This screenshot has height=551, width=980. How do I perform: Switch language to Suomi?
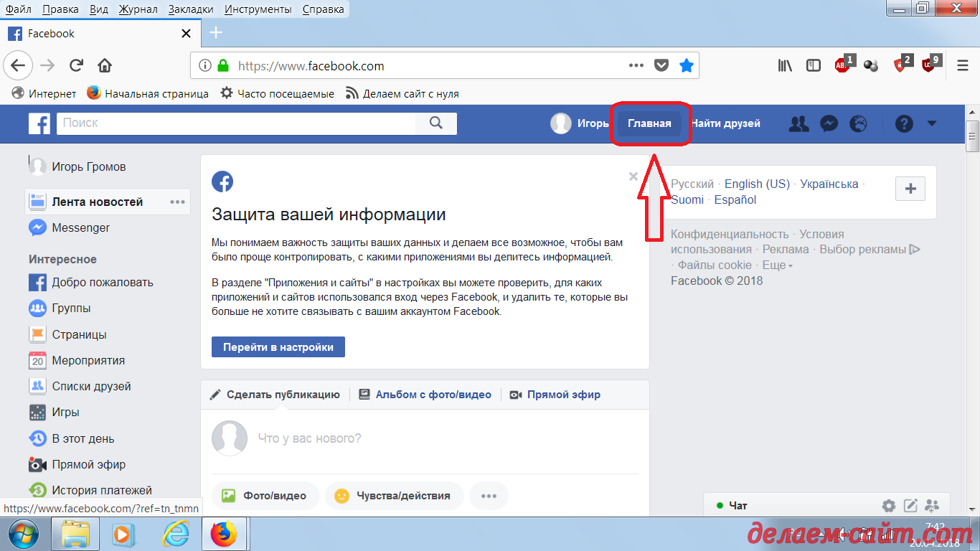click(687, 200)
